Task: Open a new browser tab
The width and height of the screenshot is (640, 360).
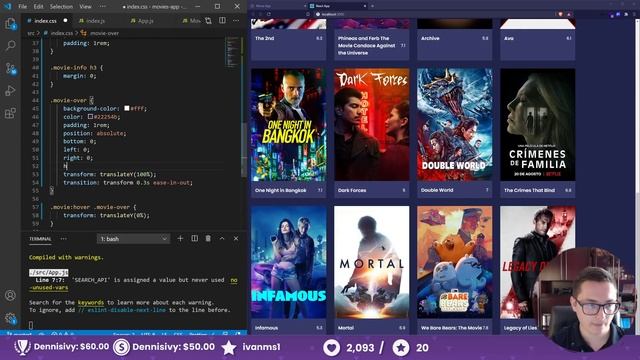Action: 372,6
